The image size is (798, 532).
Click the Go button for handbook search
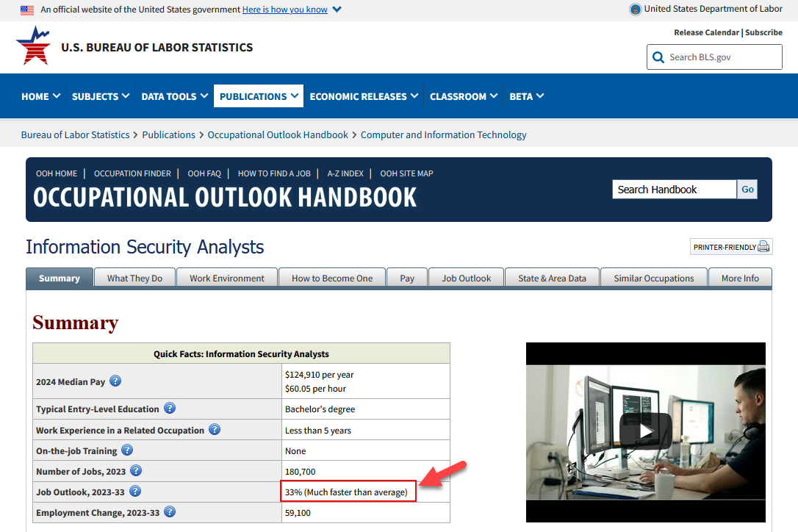(747, 190)
